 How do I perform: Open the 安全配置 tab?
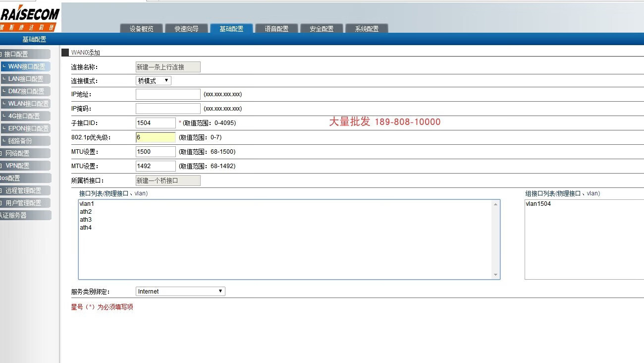coord(322,29)
